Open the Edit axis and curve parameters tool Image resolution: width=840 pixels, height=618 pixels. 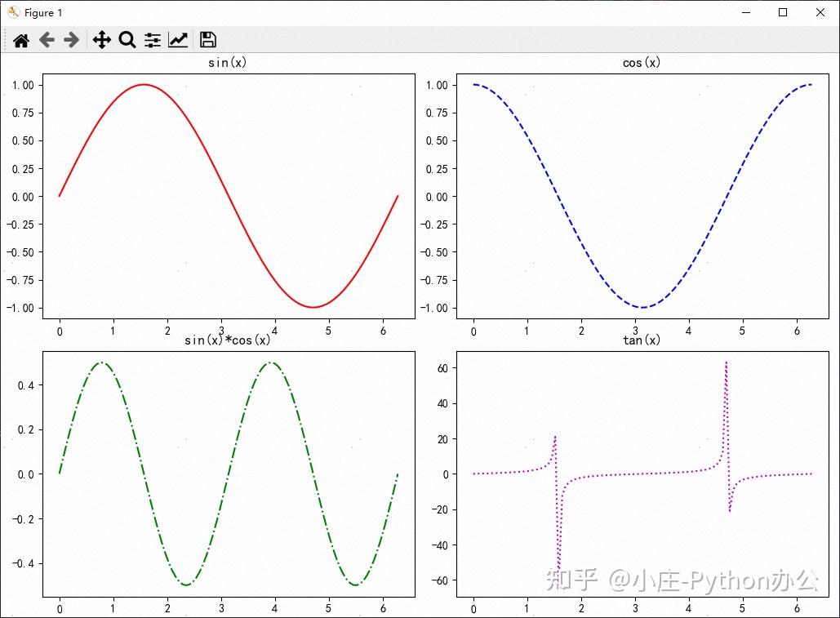[178, 40]
